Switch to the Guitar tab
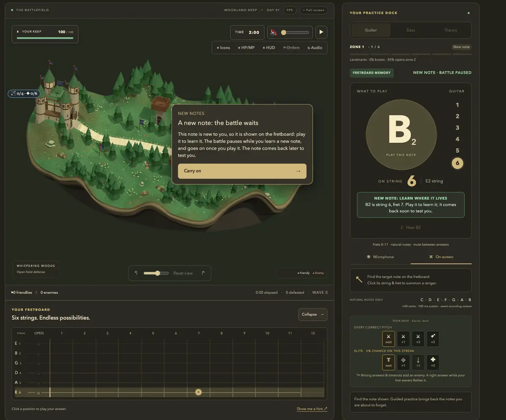 pyautogui.click(x=371, y=30)
